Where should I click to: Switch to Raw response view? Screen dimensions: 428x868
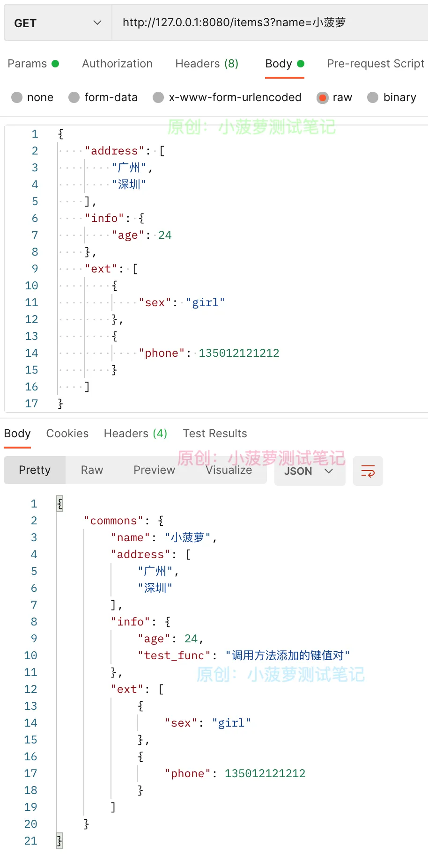tap(92, 470)
